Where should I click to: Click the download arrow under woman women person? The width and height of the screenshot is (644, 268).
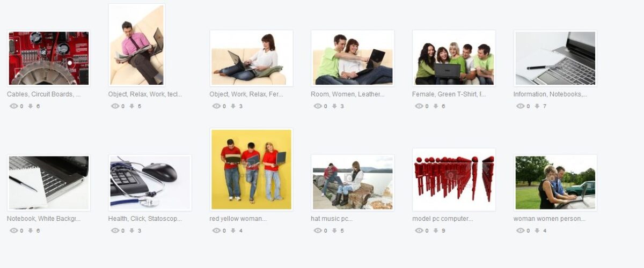[x=537, y=230]
